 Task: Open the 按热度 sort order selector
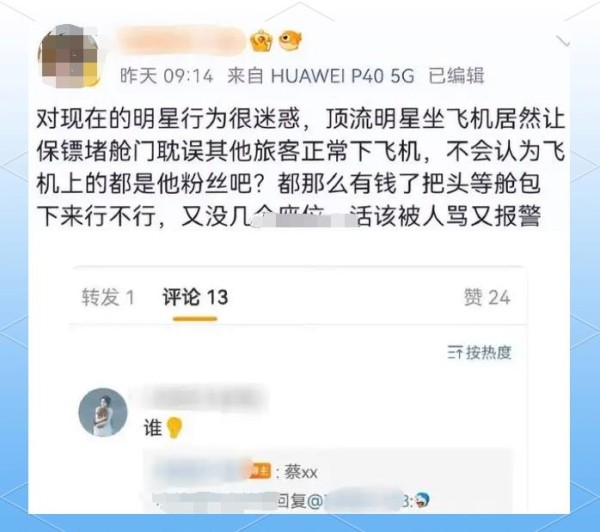[x=479, y=352]
